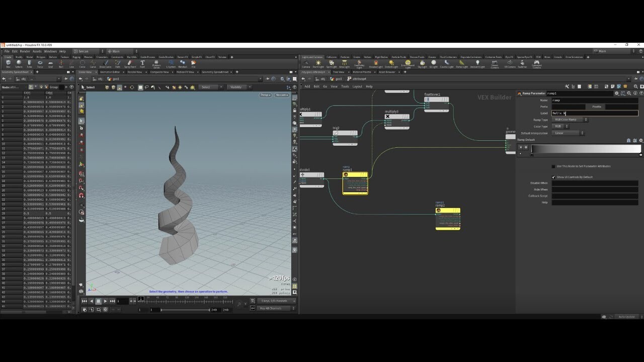Open the RGB Color Ramp type dropdown
The width and height of the screenshot is (644, 362).
point(569,120)
